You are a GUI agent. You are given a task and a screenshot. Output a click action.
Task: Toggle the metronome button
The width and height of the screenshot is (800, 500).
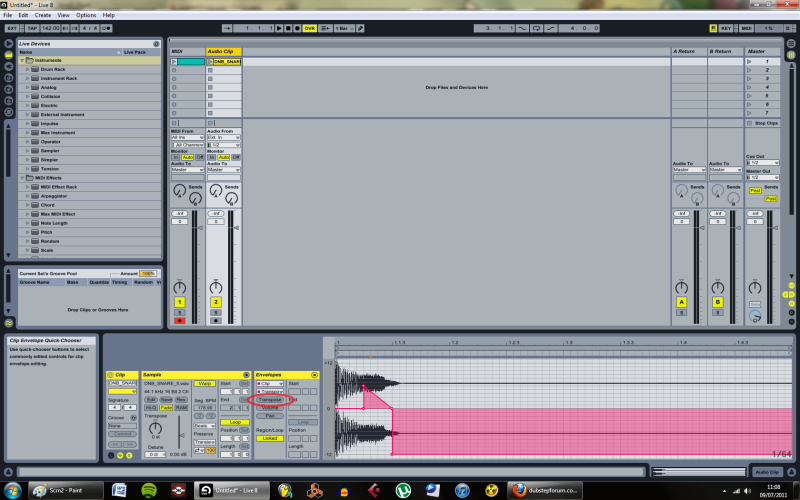tap(106, 29)
